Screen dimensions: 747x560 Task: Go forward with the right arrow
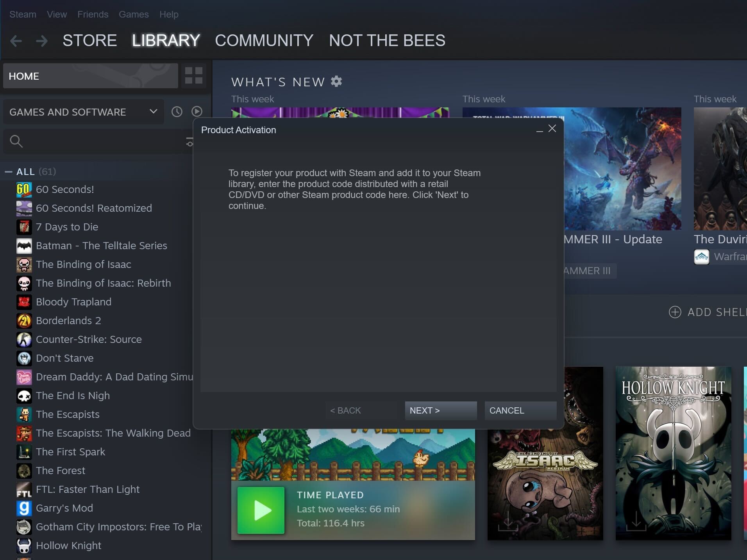(41, 41)
